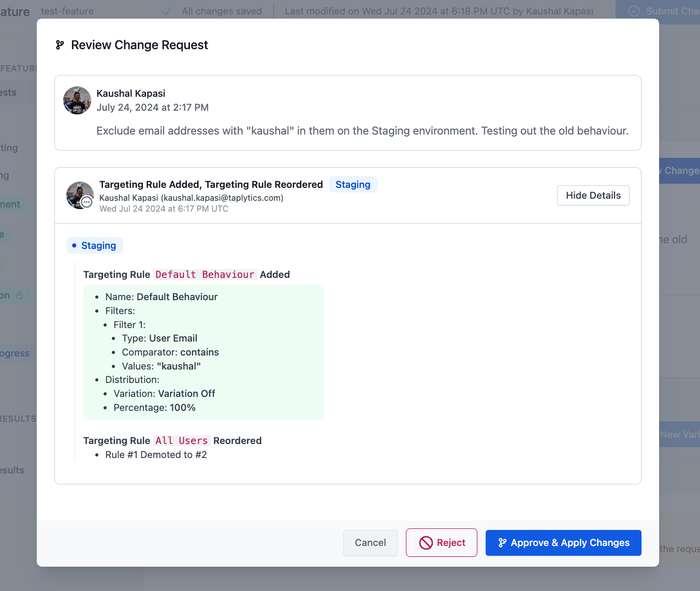Viewport: 700px width, 591px height.
Task: Collapse the change details via Hide Details
Action: click(x=593, y=195)
